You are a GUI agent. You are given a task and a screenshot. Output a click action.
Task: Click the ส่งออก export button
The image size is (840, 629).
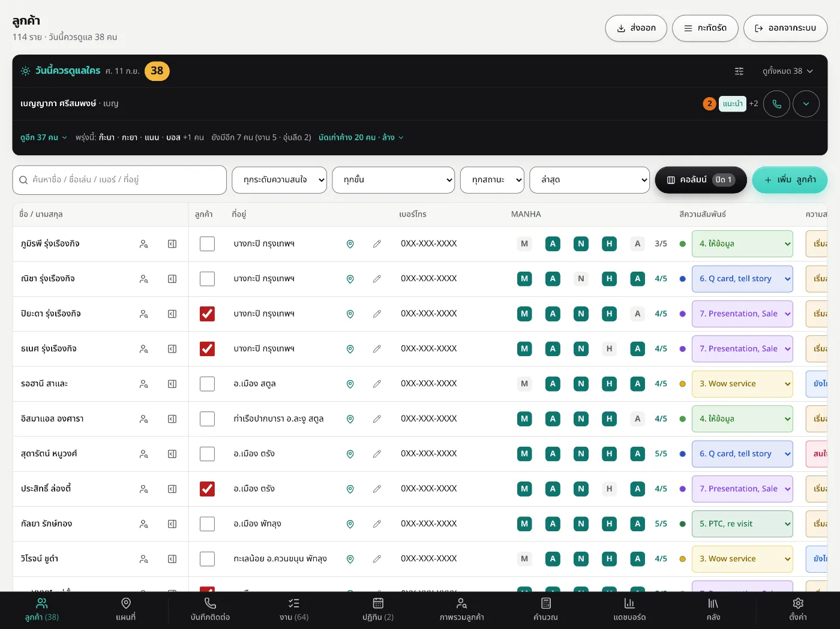[636, 28]
